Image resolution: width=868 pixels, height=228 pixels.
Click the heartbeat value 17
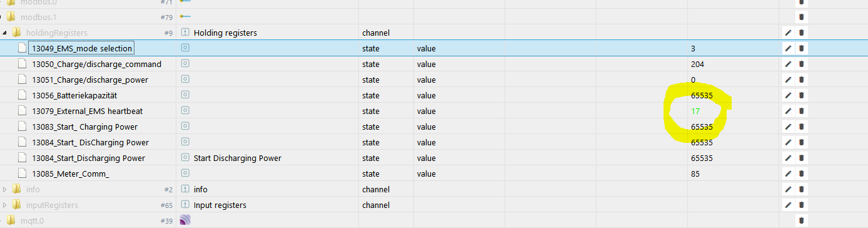(695, 111)
